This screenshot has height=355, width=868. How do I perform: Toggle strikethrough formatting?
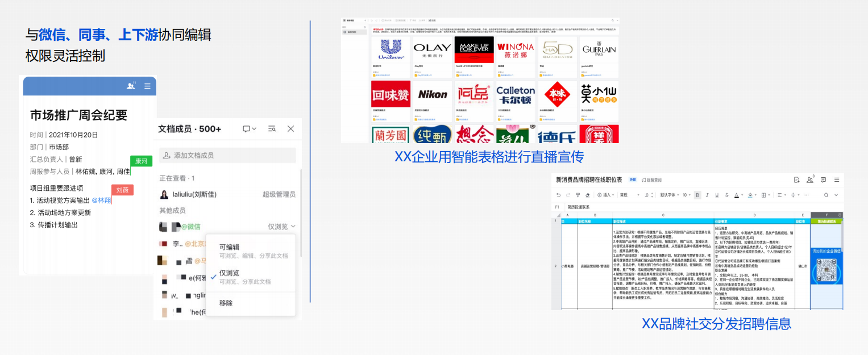point(726,195)
